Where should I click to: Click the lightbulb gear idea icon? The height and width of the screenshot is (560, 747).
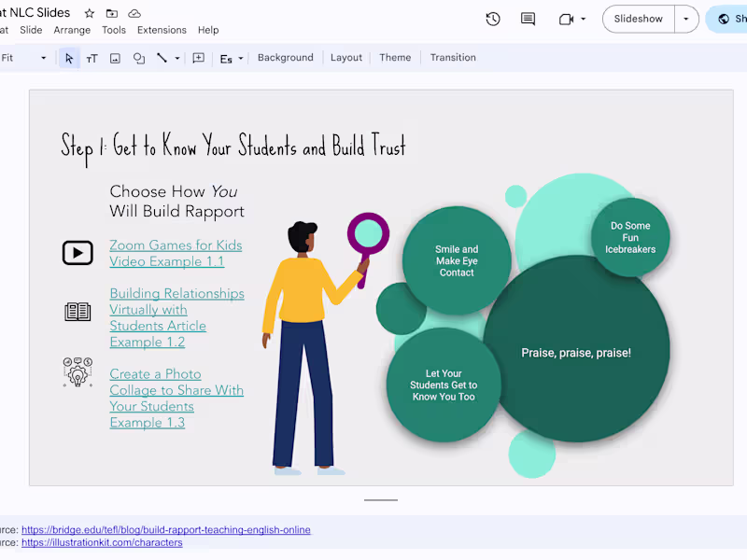[78, 371]
